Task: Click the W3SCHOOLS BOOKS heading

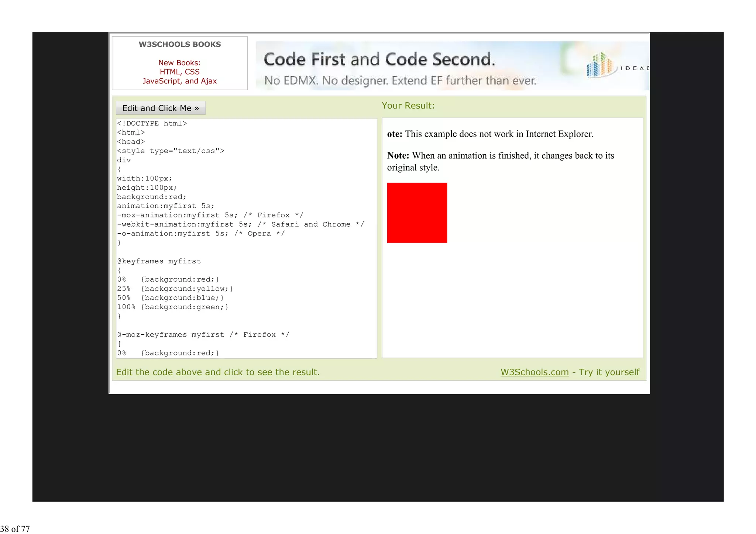Action: click(179, 44)
